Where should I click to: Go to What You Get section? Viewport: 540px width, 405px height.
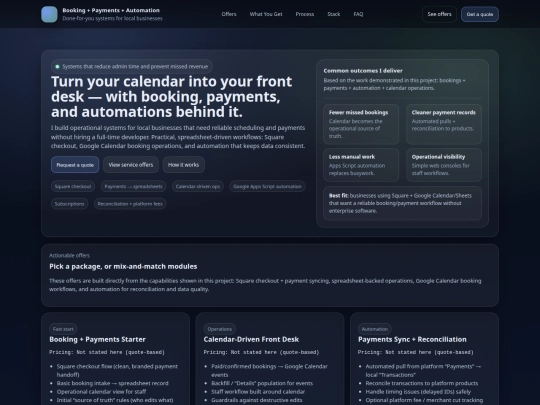pyautogui.click(x=266, y=14)
